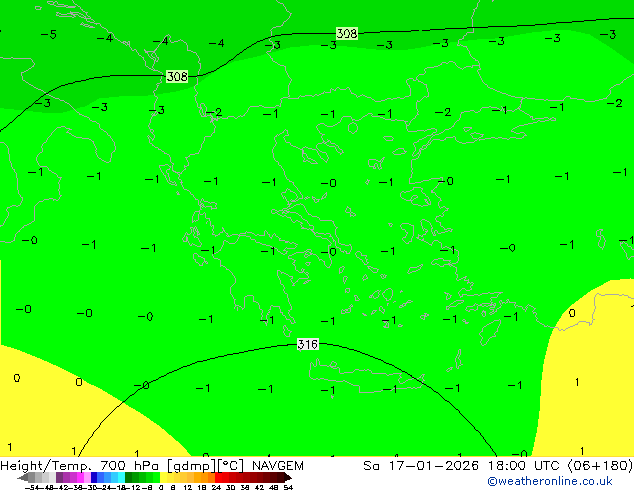Click the '18:00 UTC' time text

pos(525,466)
